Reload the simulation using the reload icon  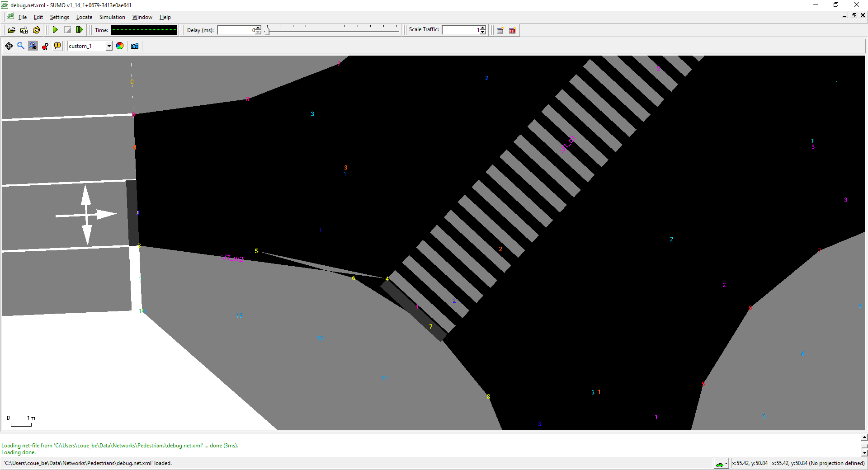tap(36, 30)
